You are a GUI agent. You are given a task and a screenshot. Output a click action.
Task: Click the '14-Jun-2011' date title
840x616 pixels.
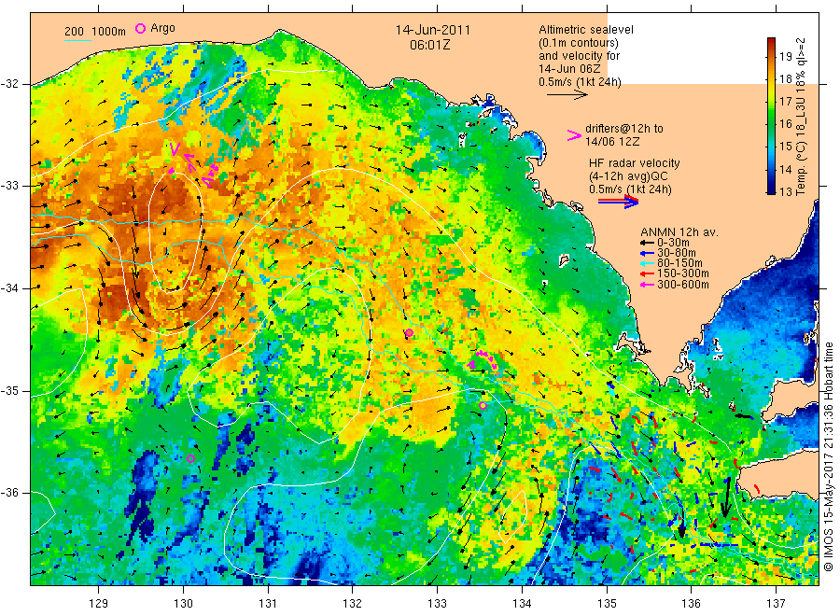tap(432, 30)
